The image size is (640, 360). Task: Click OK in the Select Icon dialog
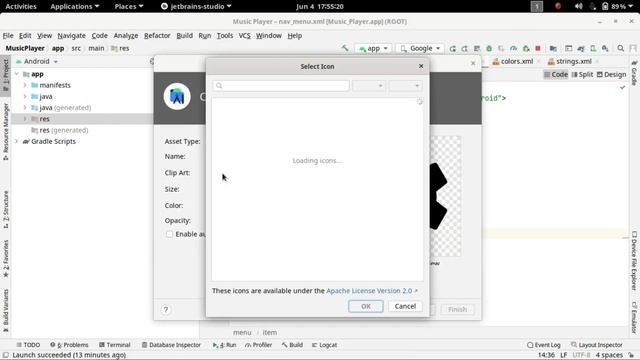click(366, 306)
